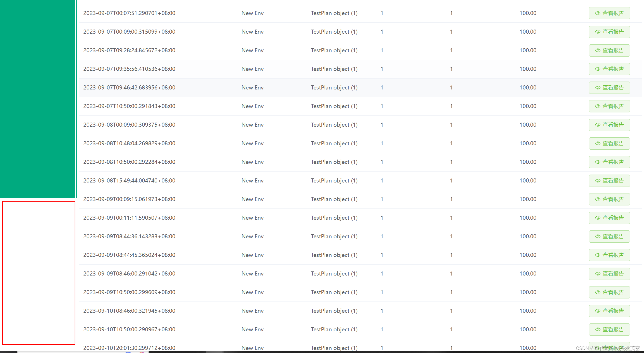View report of 2023-09-10T10:50:00 run
Viewport: 644px width, 353px height.
coord(609,330)
